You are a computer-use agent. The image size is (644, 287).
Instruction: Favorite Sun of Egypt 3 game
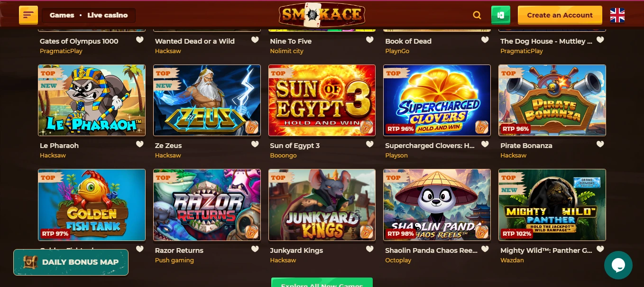click(x=370, y=144)
